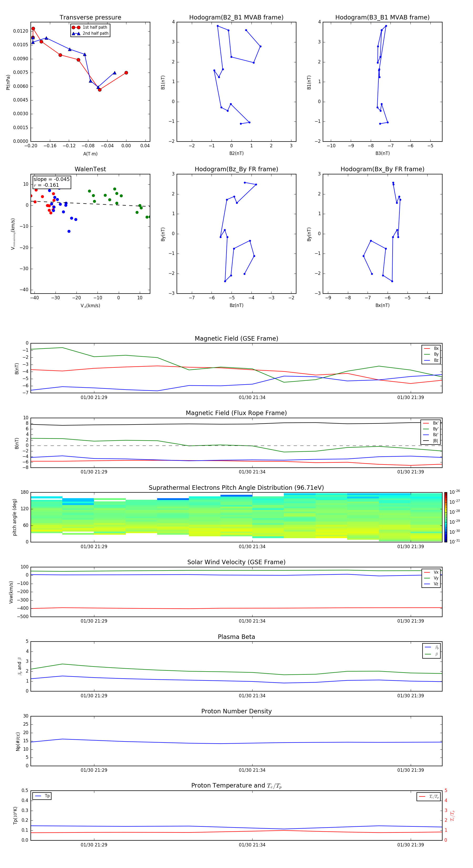
Task: Click the 'Hodogram(B3_B1 MVAB frame)' title
Action: [x=382, y=17]
